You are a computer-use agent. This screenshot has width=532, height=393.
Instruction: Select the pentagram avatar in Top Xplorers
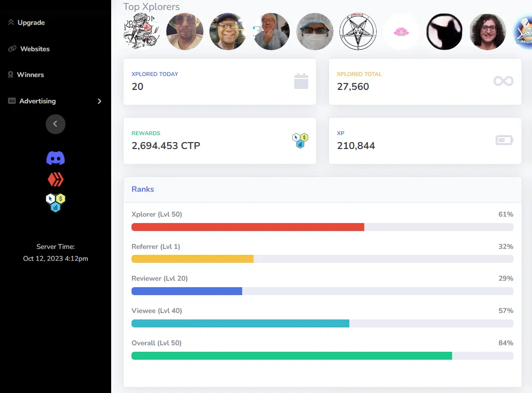(x=358, y=32)
